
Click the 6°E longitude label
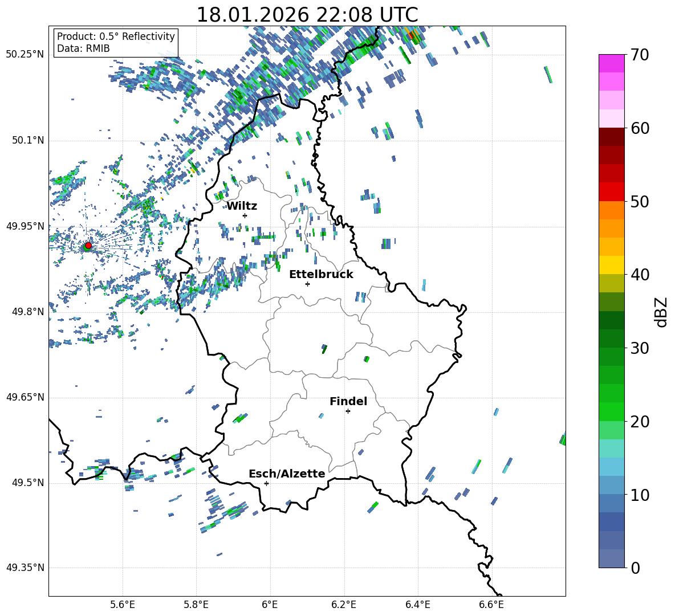pyautogui.click(x=270, y=605)
